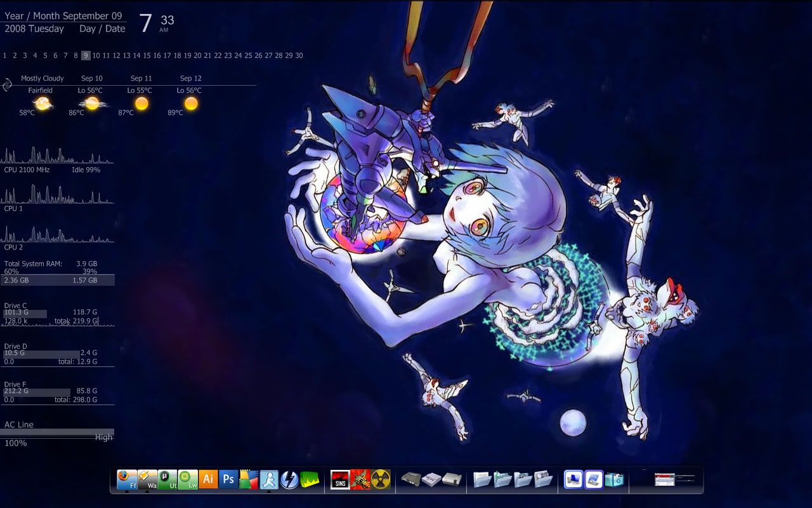The height and width of the screenshot is (508, 812).
Task: Click the Drive D usage bar
Action: point(41,353)
